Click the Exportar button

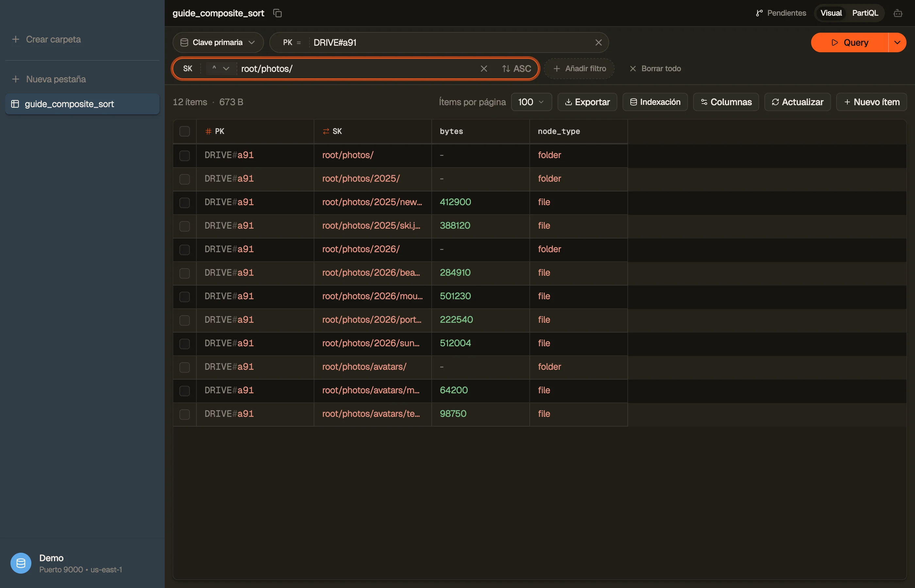pos(587,102)
